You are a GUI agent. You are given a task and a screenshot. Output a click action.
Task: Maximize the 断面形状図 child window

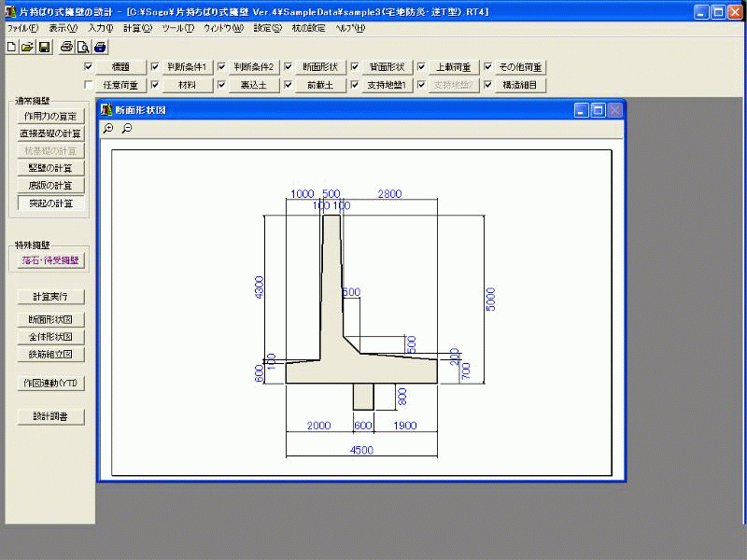(x=598, y=110)
